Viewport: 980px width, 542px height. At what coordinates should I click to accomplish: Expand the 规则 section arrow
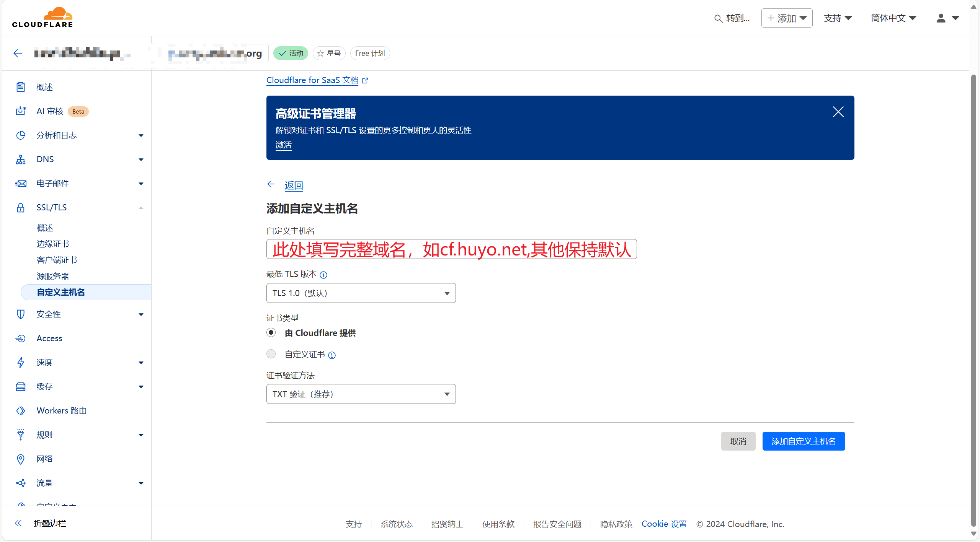[x=141, y=435]
